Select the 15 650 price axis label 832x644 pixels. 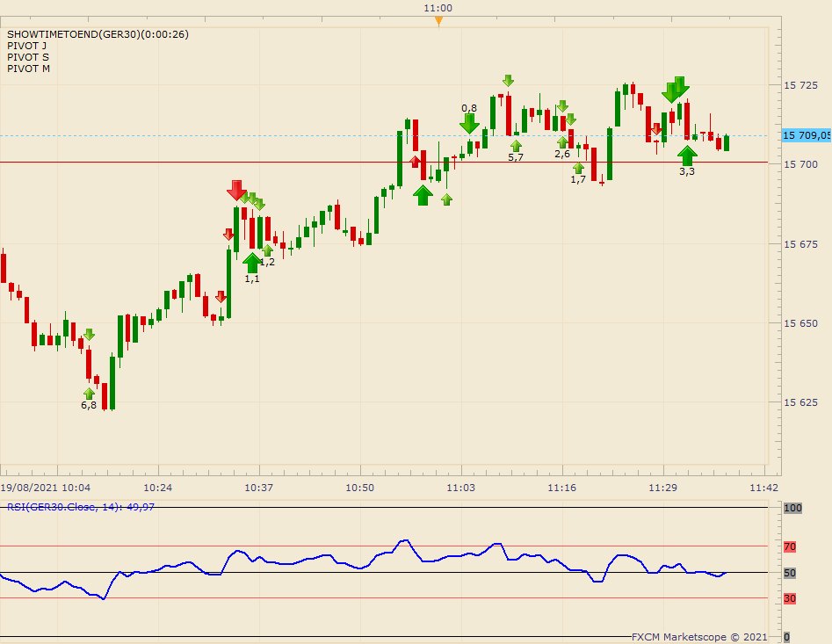tap(800, 323)
